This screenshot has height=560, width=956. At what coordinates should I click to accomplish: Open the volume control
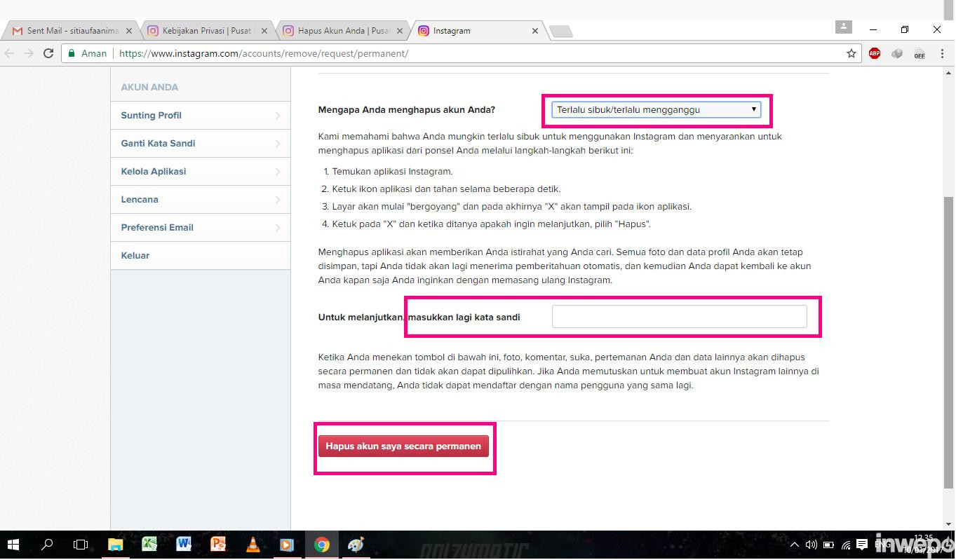[812, 545]
